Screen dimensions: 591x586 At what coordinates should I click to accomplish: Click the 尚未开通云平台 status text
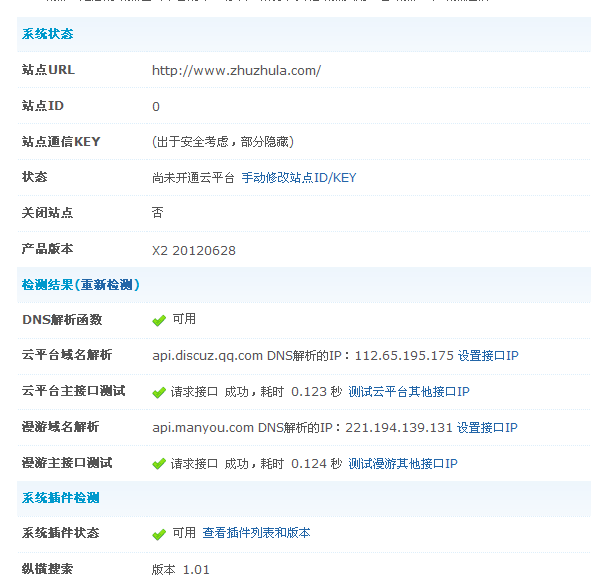click(193, 177)
